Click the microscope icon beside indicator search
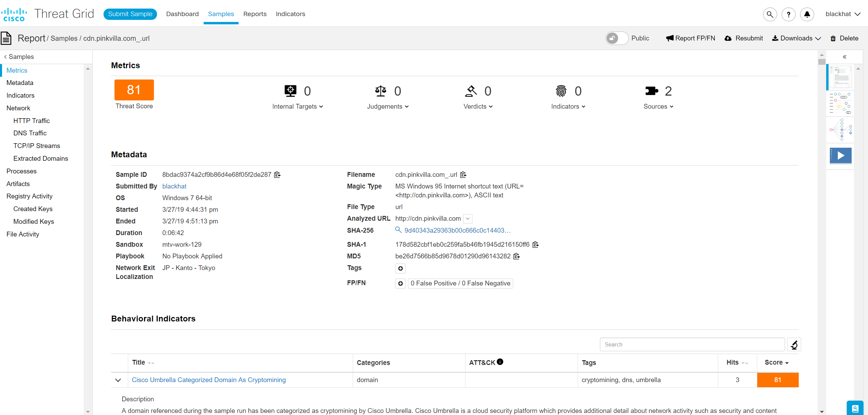This screenshot has width=868, height=415. [794, 344]
